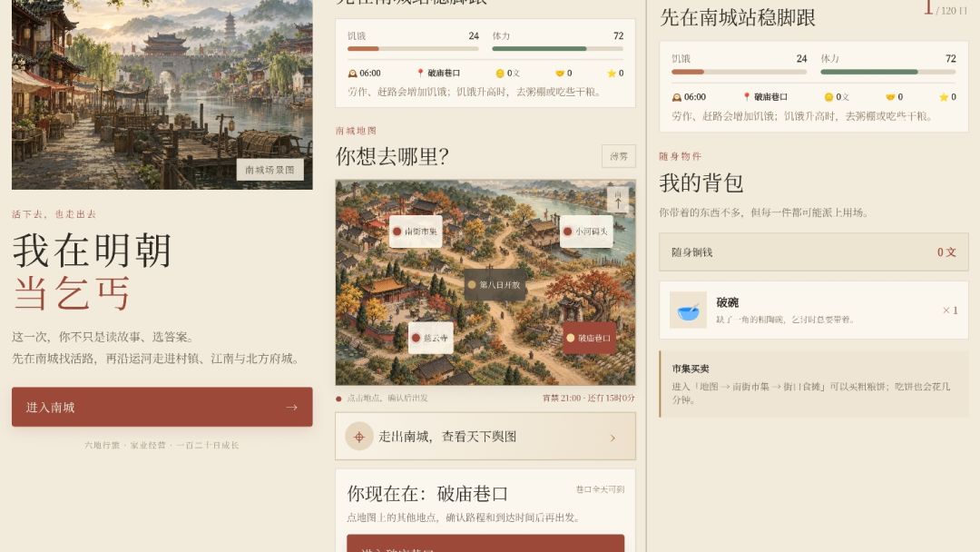Click the handshake icon above 南城地图
Viewport: 980px width, 552px height.
[x=559, y=74]
